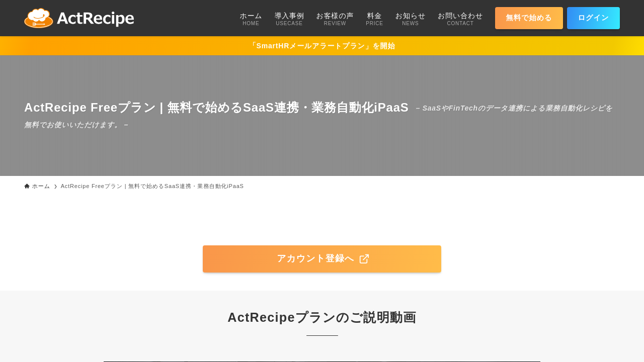The width and height of the screenshot is (644, 362).
Task: Click the ActRecipe Freeプラン page title
Action: 216,108
